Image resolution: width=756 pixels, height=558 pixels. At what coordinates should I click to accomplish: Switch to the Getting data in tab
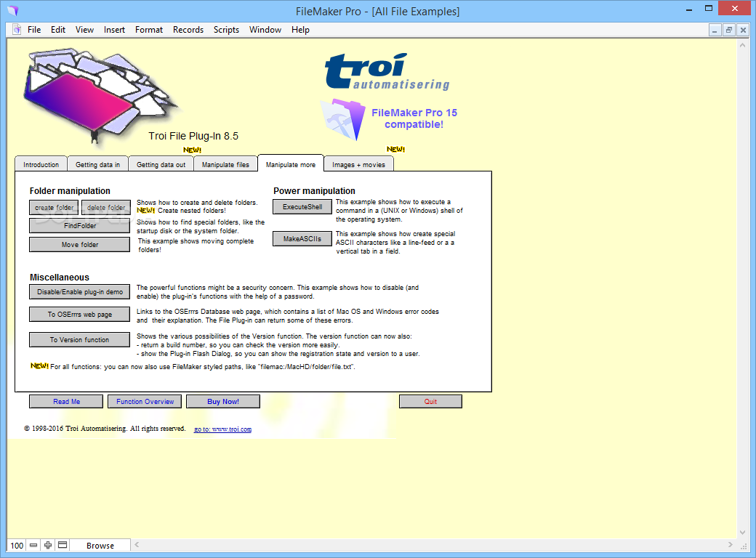97,164
